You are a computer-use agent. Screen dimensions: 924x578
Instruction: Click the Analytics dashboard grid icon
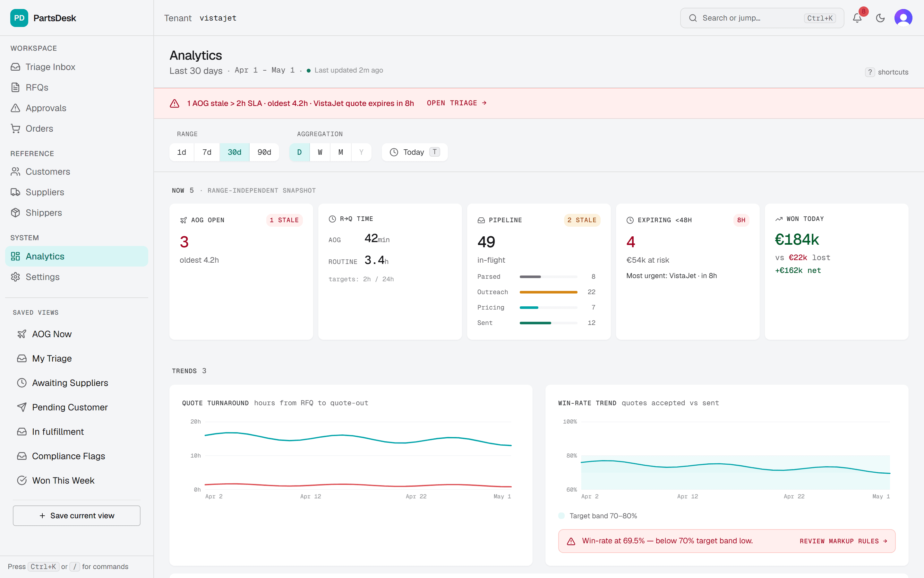[15, 257]
